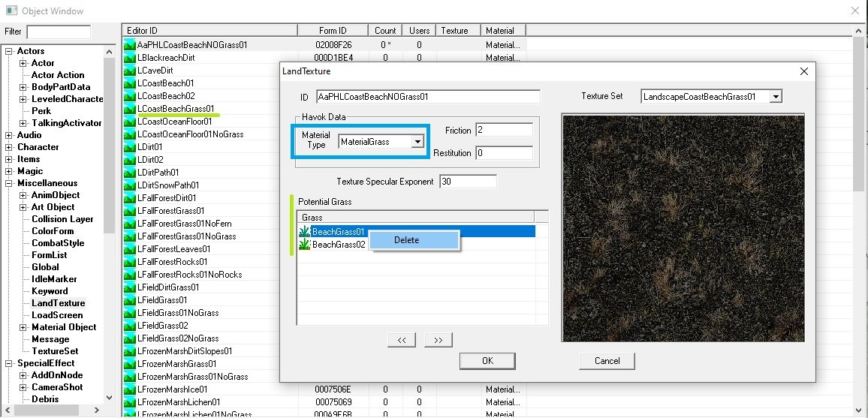Click the landscape icon beside LDirtPath01
Viewport: 868px width, 418px height.
coord(130,172)
